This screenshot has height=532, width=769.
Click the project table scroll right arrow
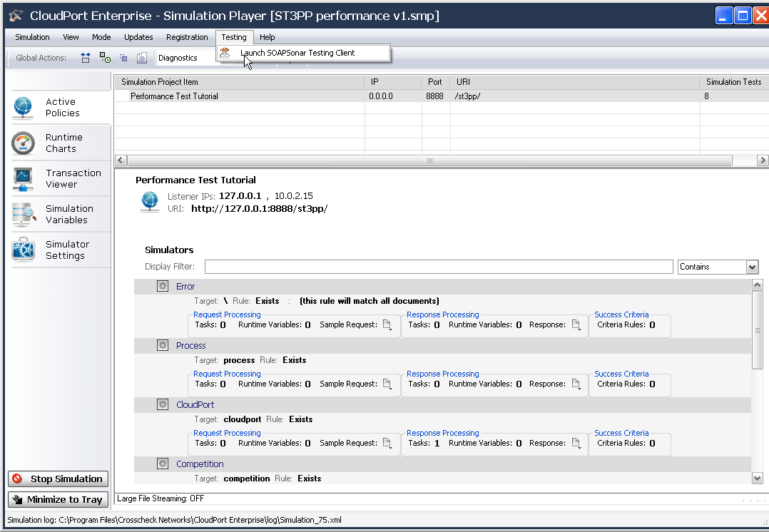(x=762, y=160)
